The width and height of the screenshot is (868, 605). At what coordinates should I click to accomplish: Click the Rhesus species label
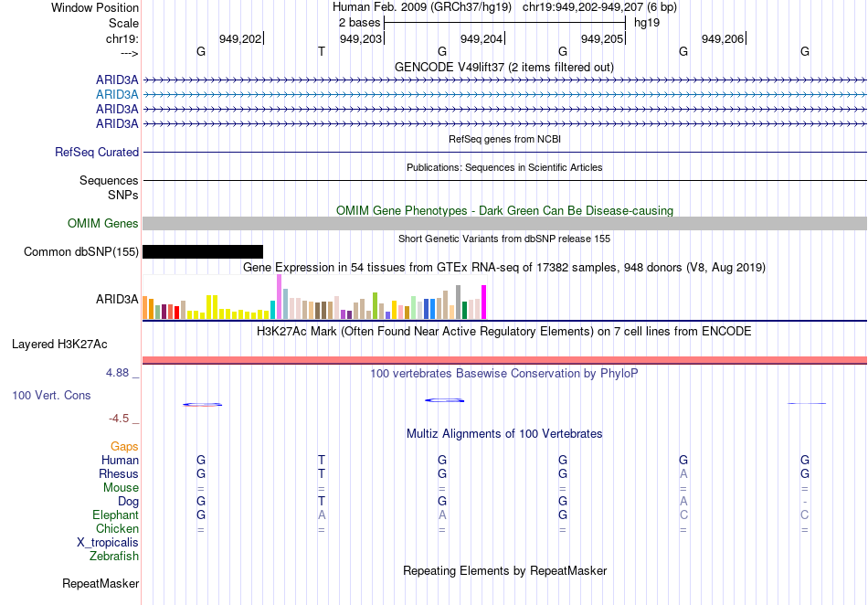pos(119,474)
